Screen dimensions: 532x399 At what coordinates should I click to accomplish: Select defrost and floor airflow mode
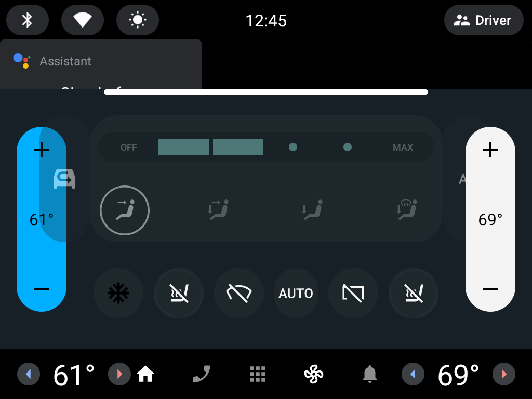pos(406,210)
